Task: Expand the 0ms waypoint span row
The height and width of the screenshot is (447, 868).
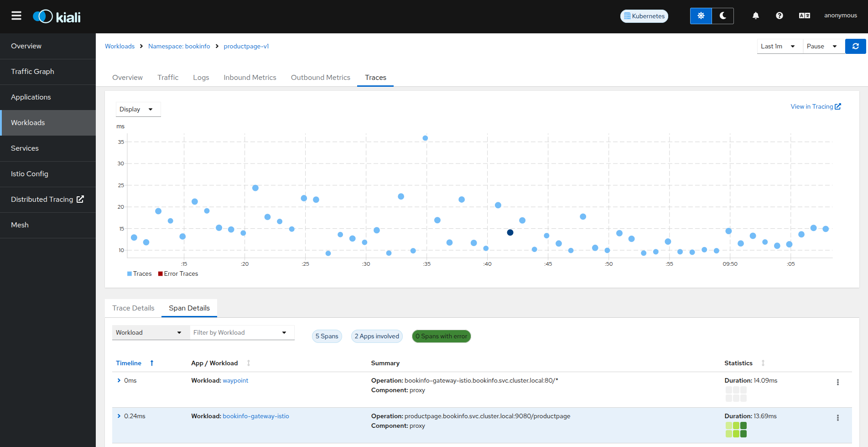Action: (x=119, y=380)
